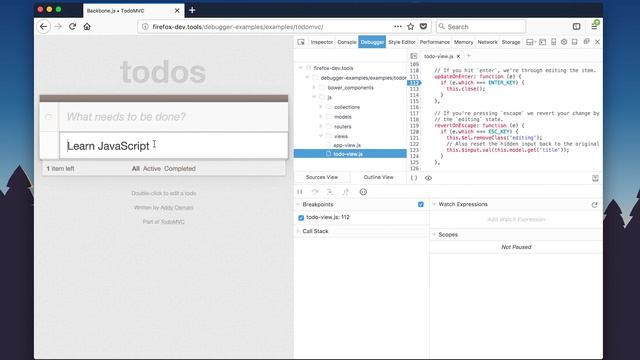Image resolution: width=640 pixels, height=360 pixels.
Task: Open the page actions three-dots menu
Action: (398, 27)
